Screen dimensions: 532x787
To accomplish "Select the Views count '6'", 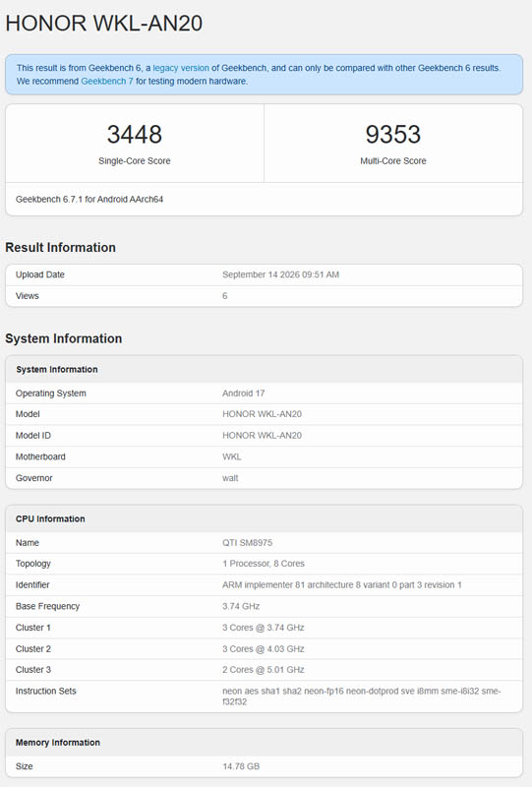I will tap(225, 296).
